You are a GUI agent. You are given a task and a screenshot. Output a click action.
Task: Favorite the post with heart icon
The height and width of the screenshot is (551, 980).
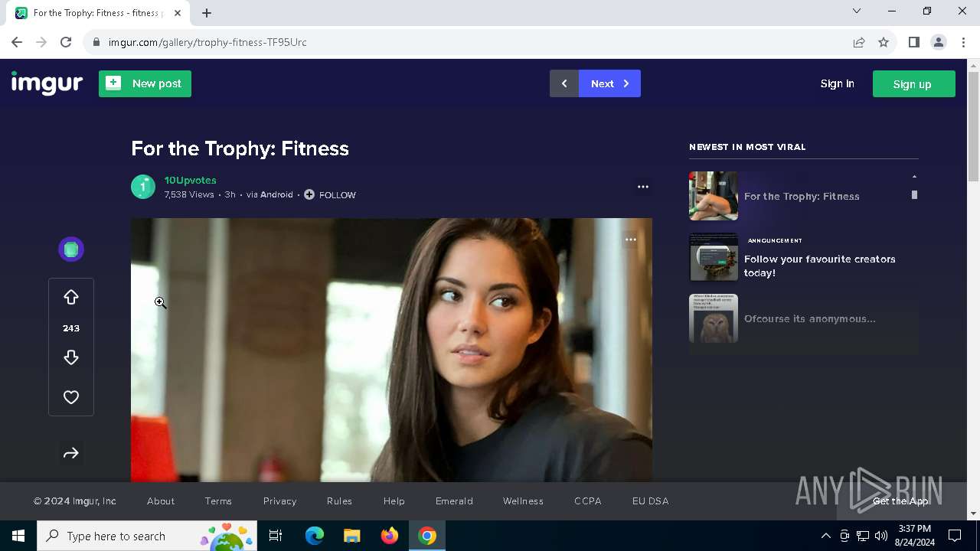(71, 397)
